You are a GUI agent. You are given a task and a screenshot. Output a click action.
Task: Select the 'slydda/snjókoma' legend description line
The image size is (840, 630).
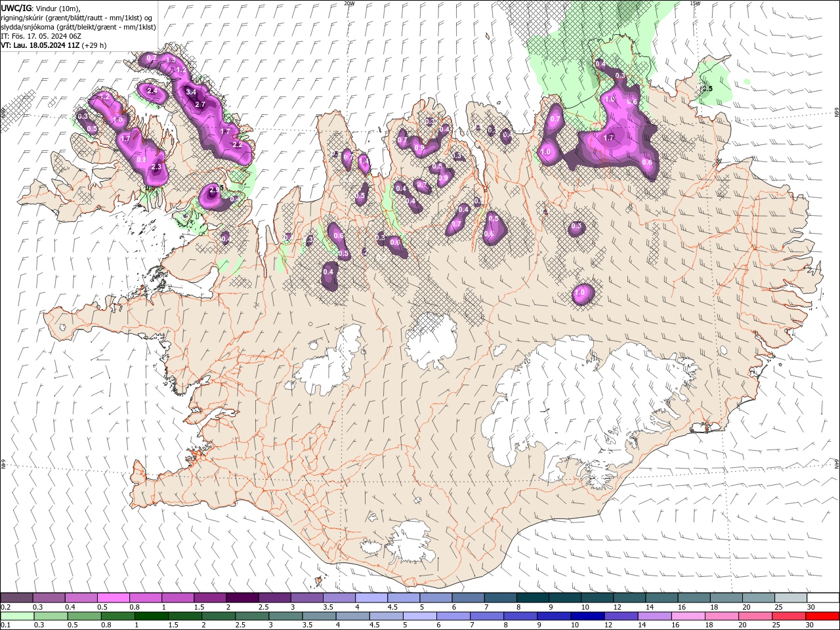point(79,27)
